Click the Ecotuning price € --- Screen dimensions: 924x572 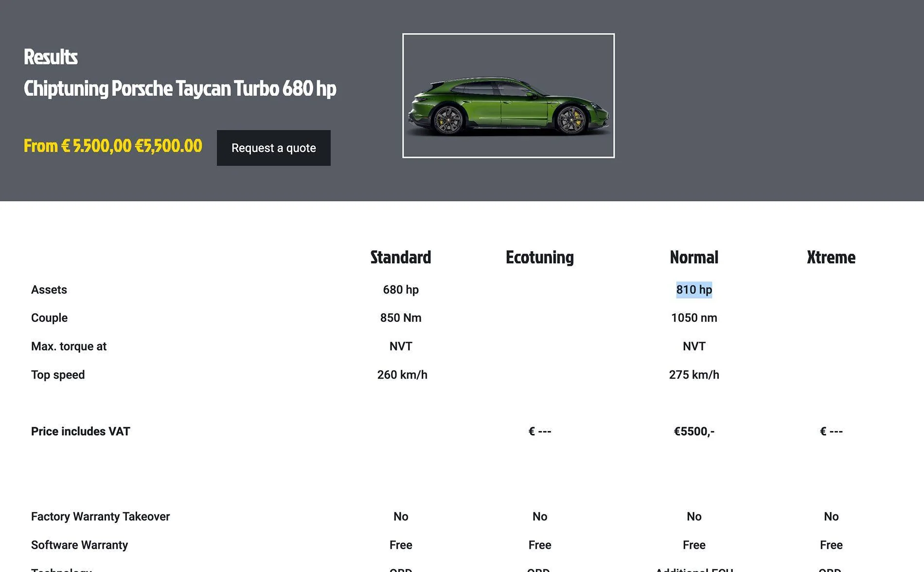[x=540, y=432]
